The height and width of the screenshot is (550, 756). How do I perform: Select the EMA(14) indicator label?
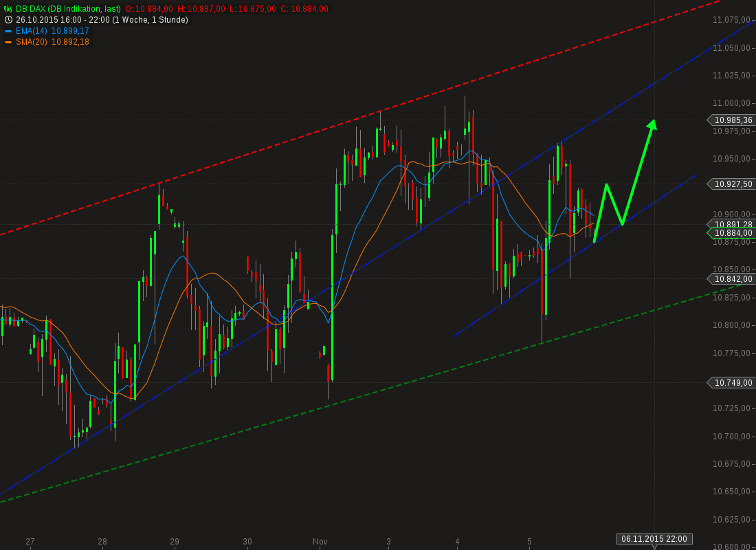tap(32, 31)
